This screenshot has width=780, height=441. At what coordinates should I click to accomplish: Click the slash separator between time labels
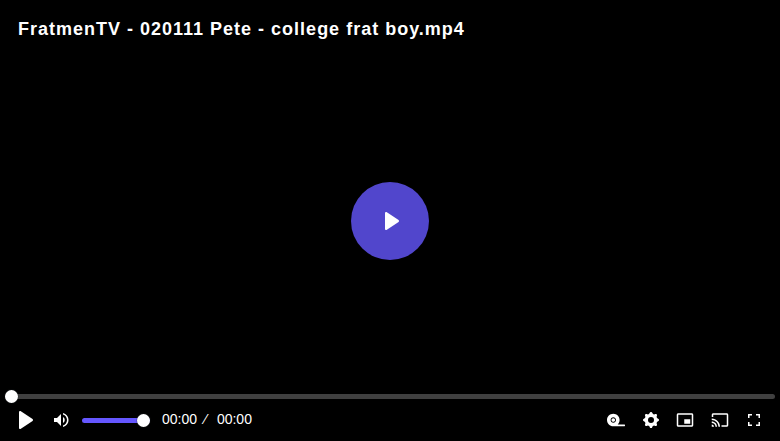(205, 420)
